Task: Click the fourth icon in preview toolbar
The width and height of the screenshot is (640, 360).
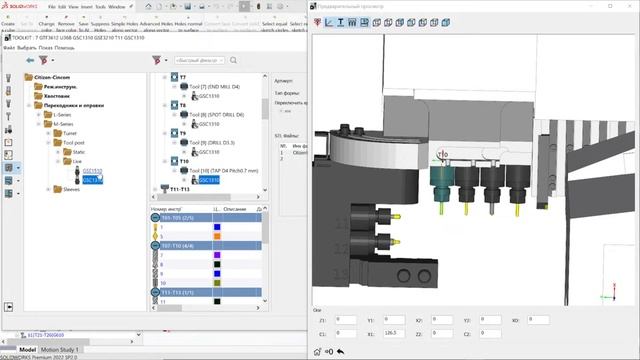Action: [352, 22]
